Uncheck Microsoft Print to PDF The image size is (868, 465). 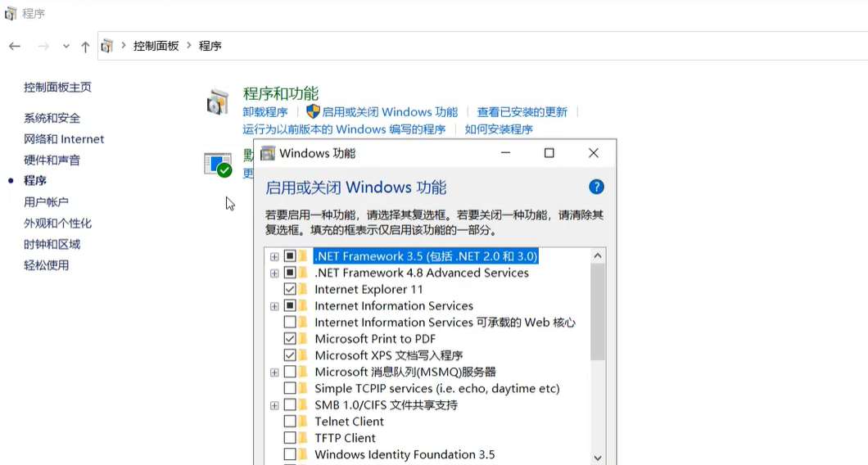(x=290, y=339)
